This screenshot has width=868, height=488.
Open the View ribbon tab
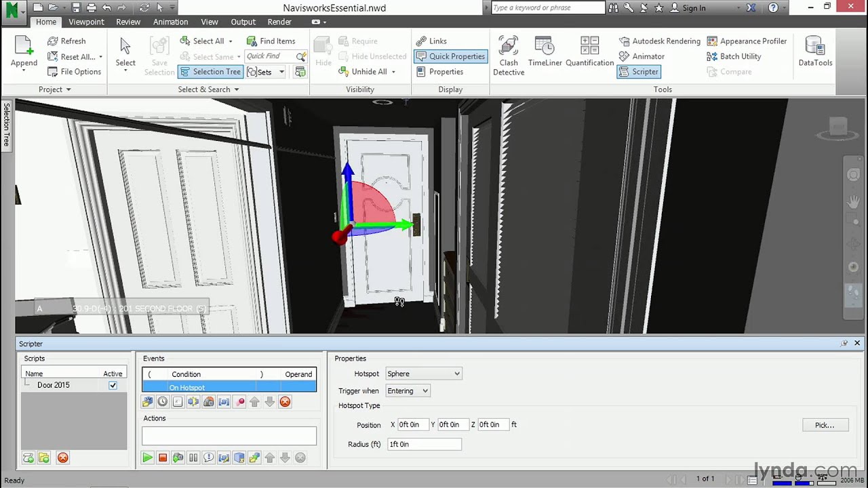pos(210,22)
